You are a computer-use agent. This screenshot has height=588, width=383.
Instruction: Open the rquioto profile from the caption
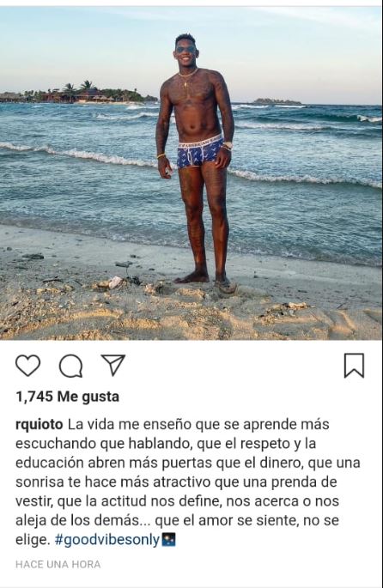click(x=40, y=425)
